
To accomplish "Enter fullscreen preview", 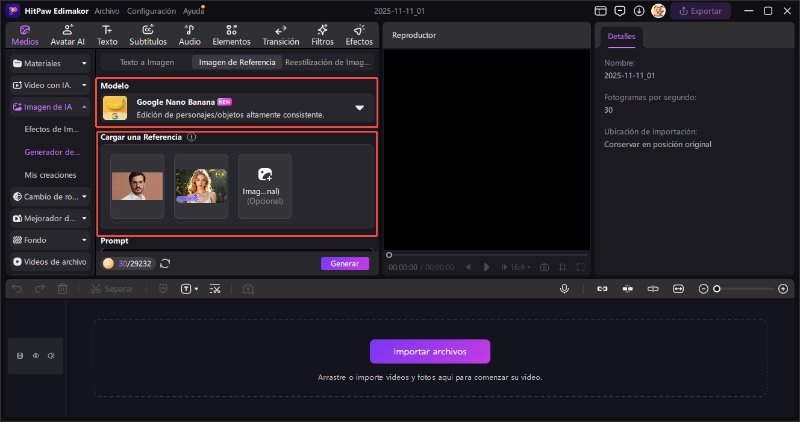I will pos(581,267).
